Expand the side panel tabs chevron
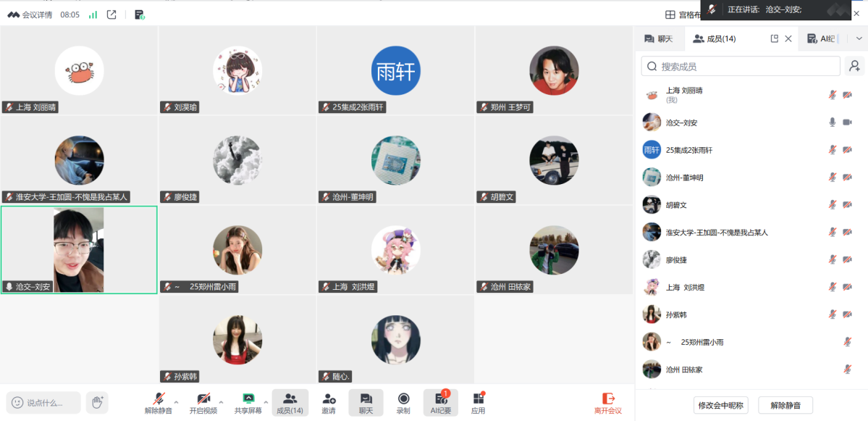This screenshot has height=421, width=868. (x=859, y=38)
